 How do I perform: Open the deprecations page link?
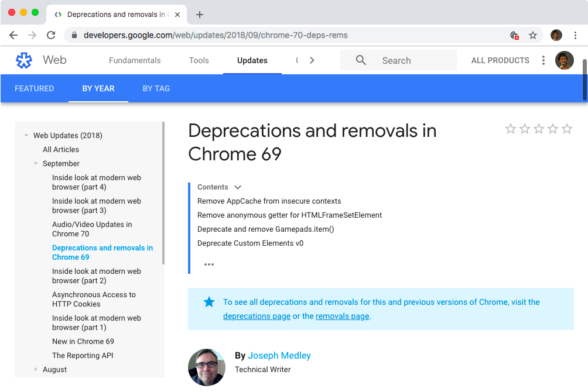tap(257, 316)
